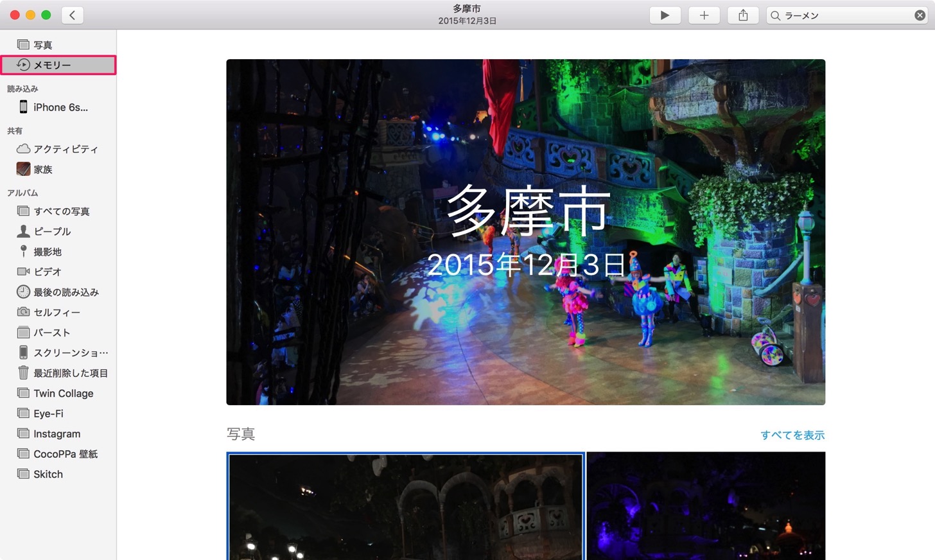
Task: Click the 家族 album thumbnail icon
Action: tap(23, 170)
